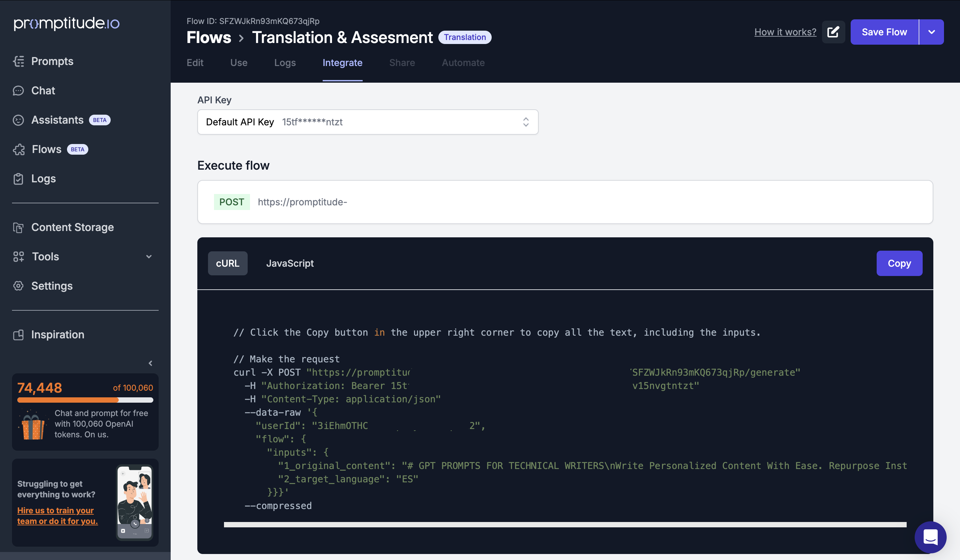
Task: Click the Settings gear icon
Action: (x=18, y=286)
